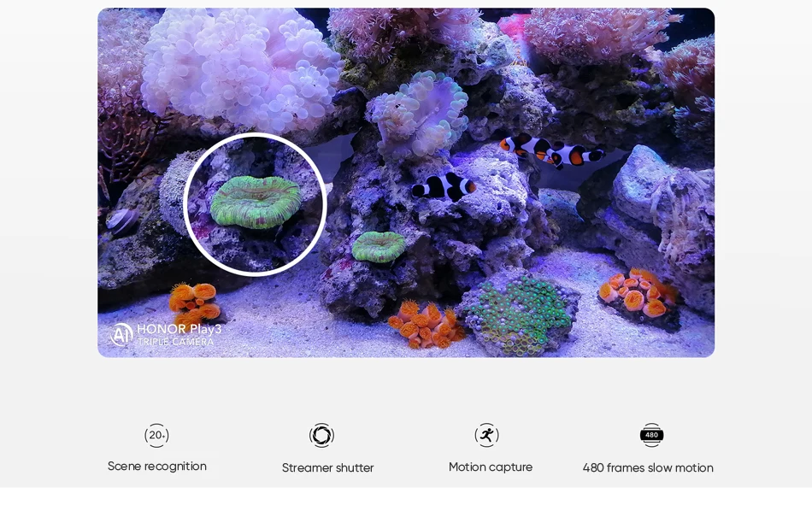Image resolution: width=812 pixels, height=505 pixels.
Task: Click the purple-tipped bubble coral in center
Action: click(419, 115)
